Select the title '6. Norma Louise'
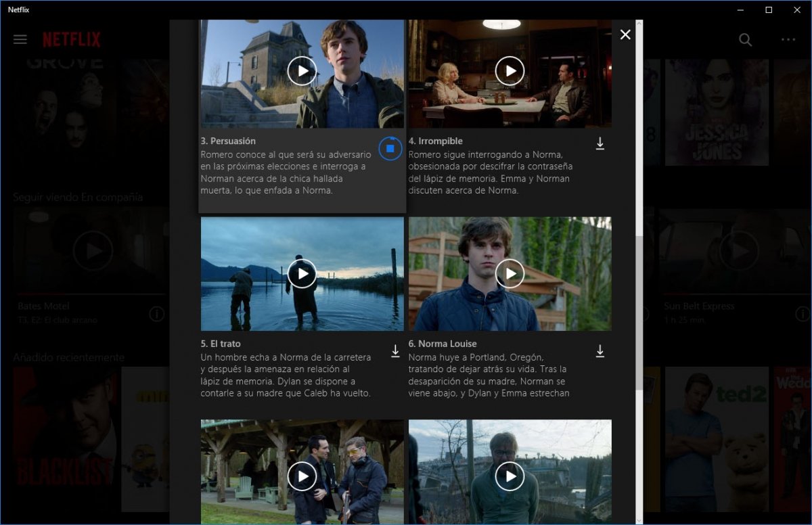 click(442, 344)
